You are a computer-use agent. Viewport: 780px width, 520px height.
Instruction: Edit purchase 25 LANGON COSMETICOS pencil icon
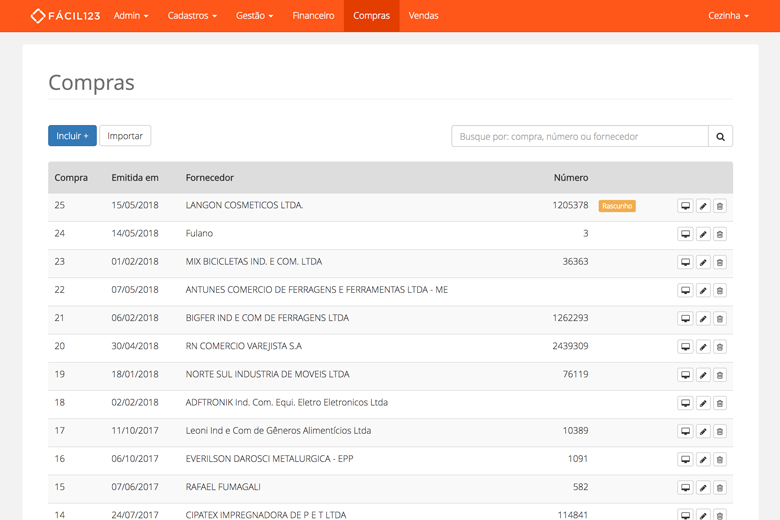point(703,206)
